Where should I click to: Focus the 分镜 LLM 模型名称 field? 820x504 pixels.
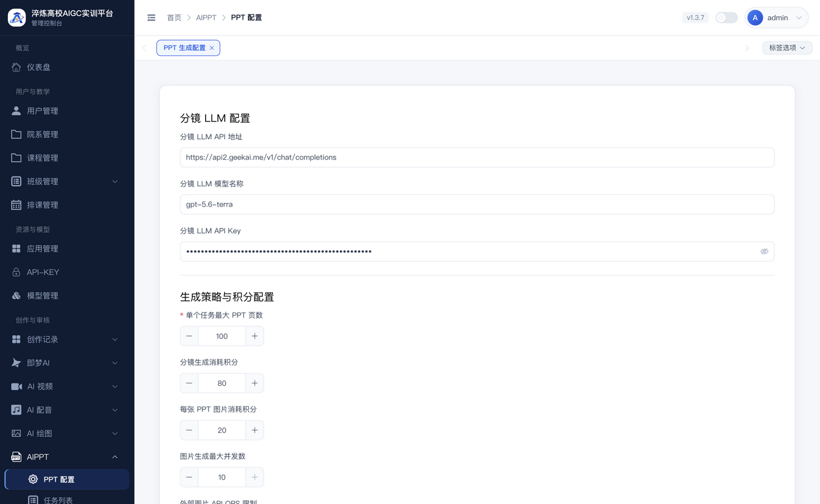(x=477, y=204)
